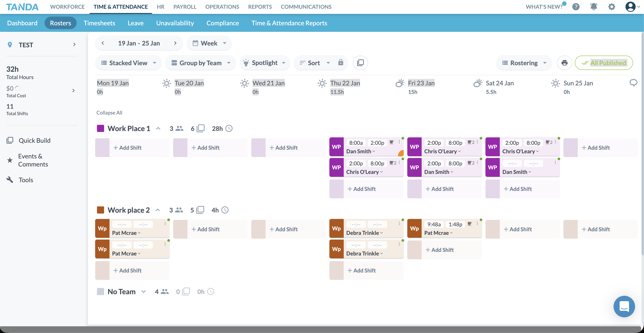Click the copy roster icon next to Sort

tap(360, 63)
